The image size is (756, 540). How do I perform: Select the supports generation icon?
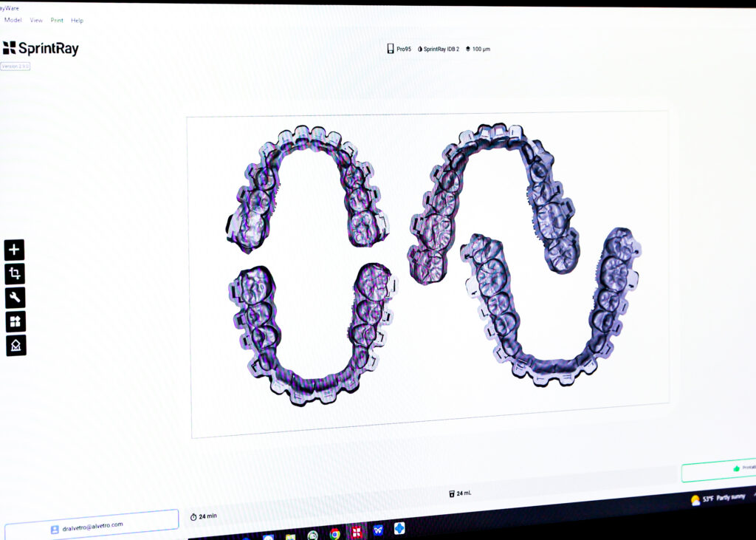pos(16,345)
